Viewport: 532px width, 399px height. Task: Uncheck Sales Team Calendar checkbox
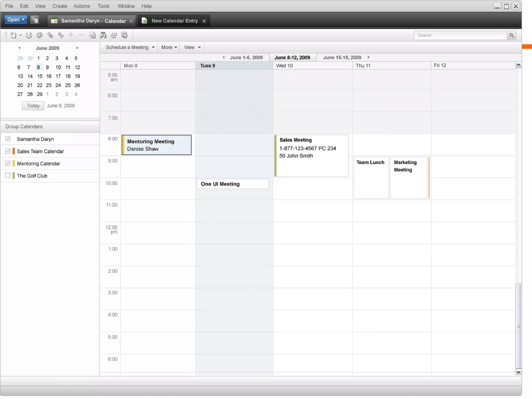pos(8,151)
